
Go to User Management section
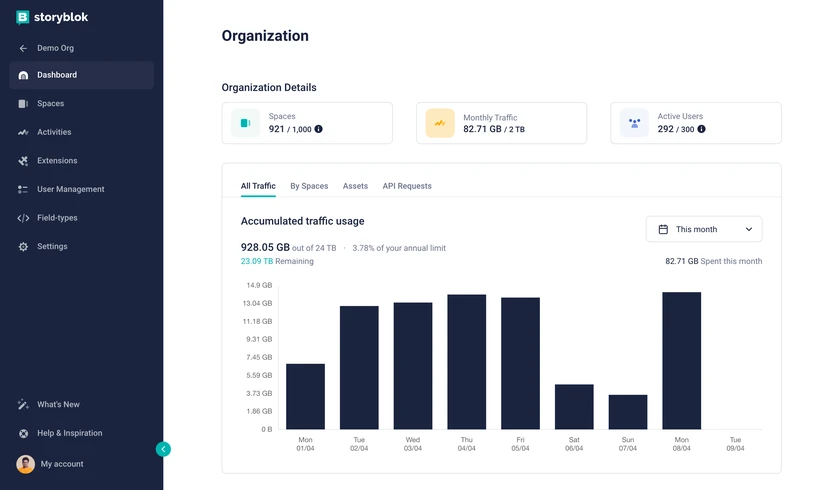70,189
